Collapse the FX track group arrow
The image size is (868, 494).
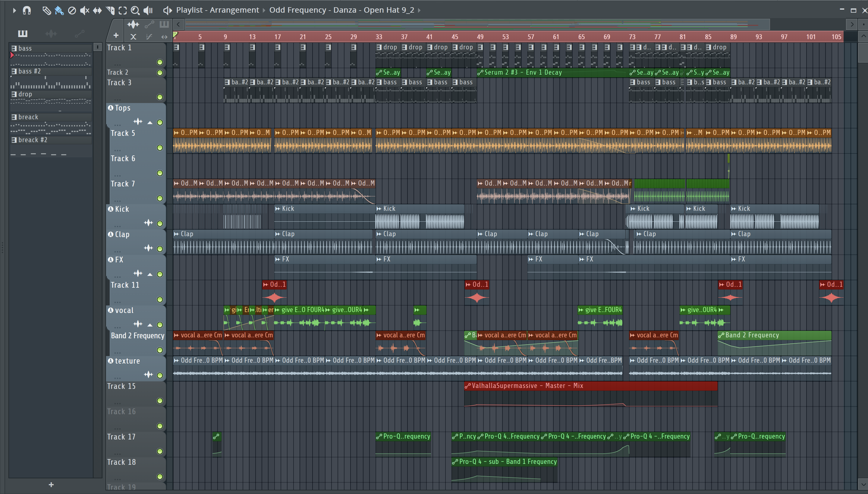(150, 274)
